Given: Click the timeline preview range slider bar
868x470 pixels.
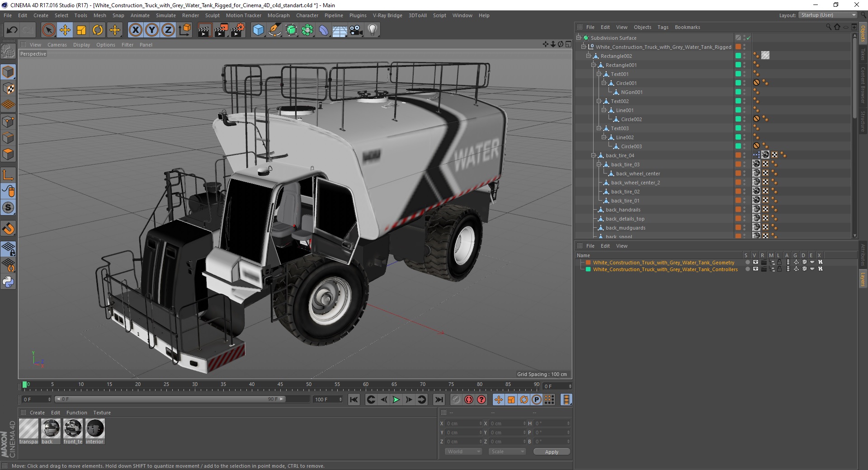Looking at the screenshot, I should coord(170,399).
